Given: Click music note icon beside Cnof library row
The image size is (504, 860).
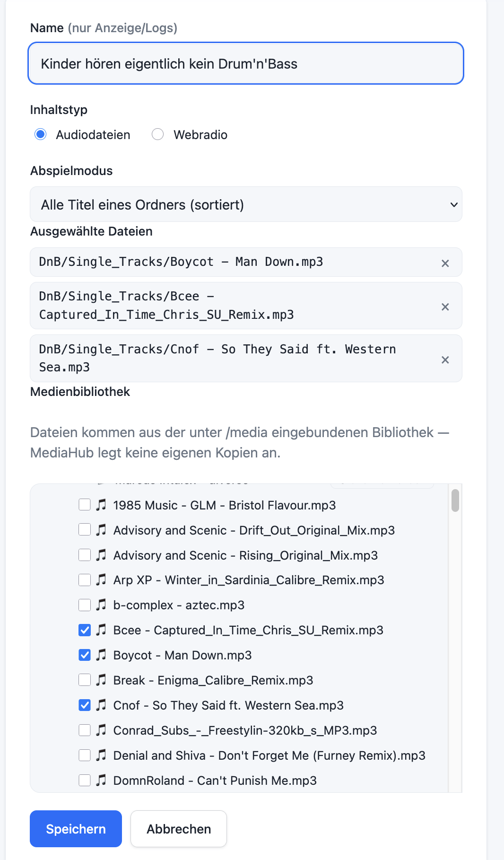Looking at the screenshot, I should (101, 705).
